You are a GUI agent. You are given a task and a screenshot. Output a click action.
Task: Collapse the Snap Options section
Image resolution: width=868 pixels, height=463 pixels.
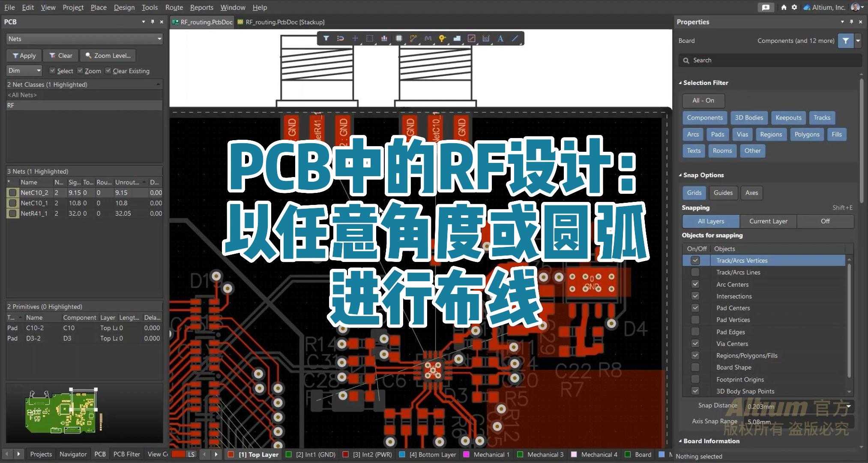(x=680, y=175)
